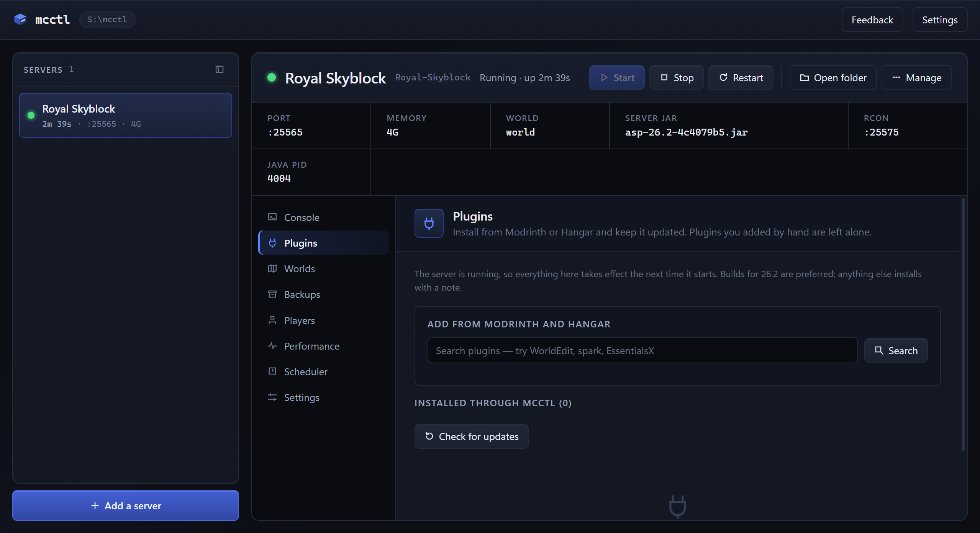
Task: Click the Java PID value 4004
Action: (x=279, y=178)
